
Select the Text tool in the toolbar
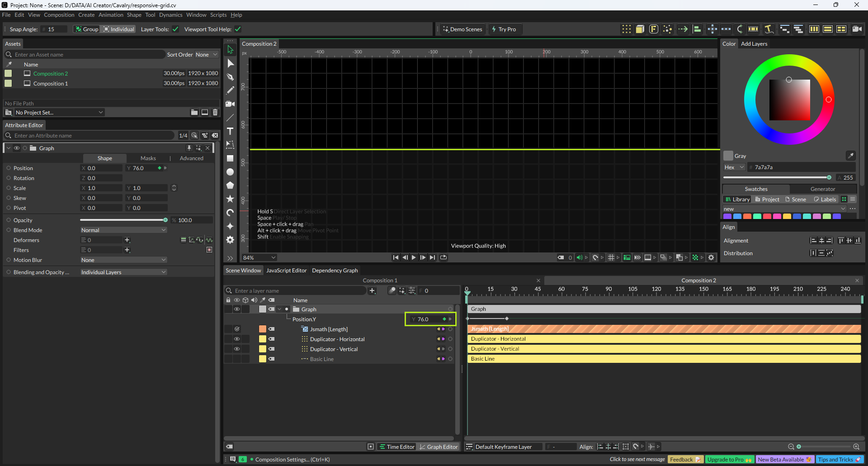pyautogui.click(x=230, y=131)
